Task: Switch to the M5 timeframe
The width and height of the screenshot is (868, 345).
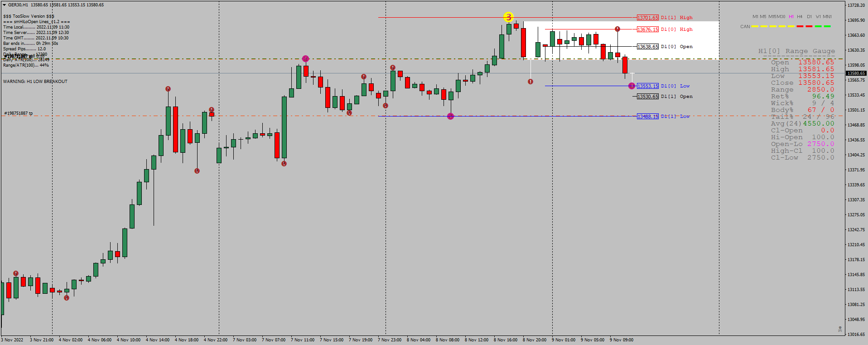Action: 763,17
